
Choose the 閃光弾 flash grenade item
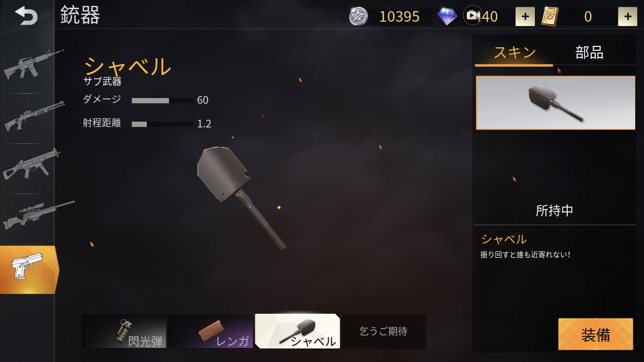[x=124, y=332]
